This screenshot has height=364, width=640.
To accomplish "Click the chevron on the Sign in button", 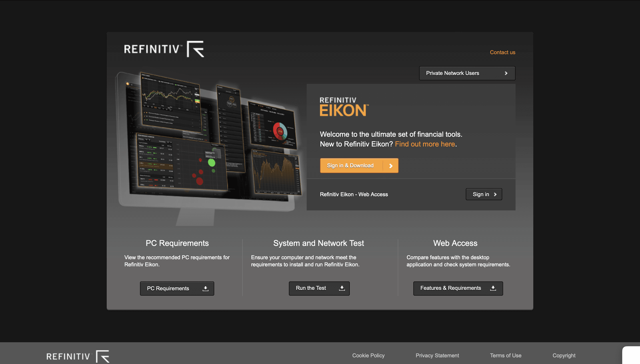I will 495,194.
